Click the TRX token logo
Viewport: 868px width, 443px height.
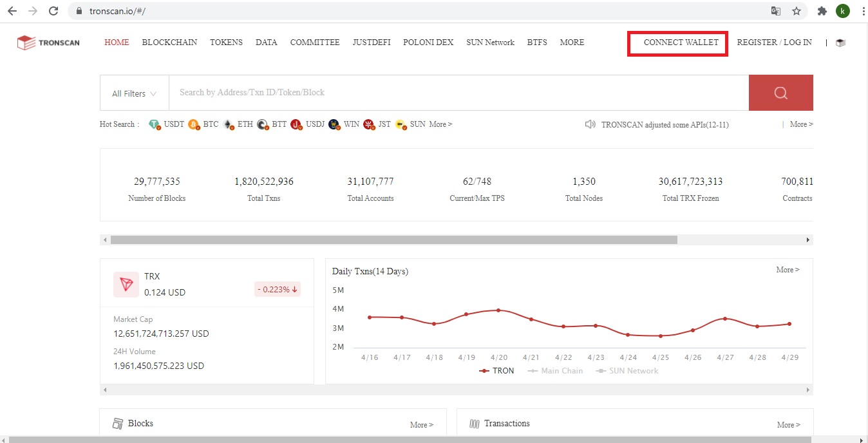click(x=126, y=284)
